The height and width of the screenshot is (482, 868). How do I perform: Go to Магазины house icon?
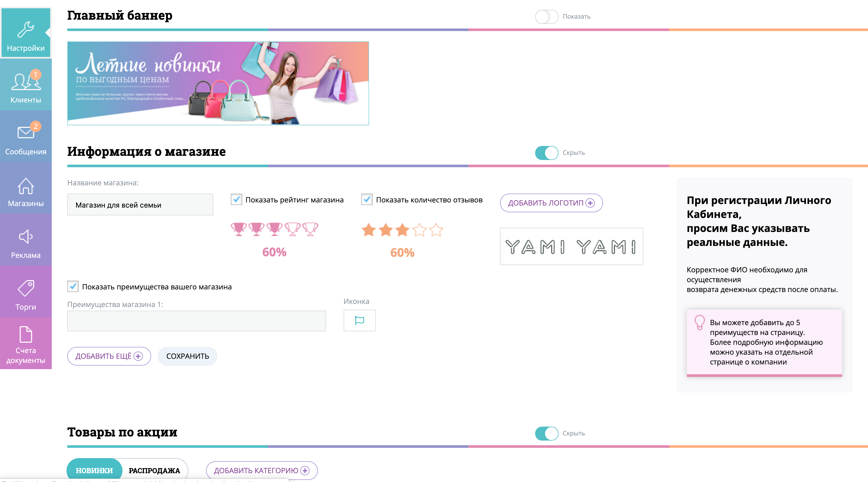pos(26,188)
